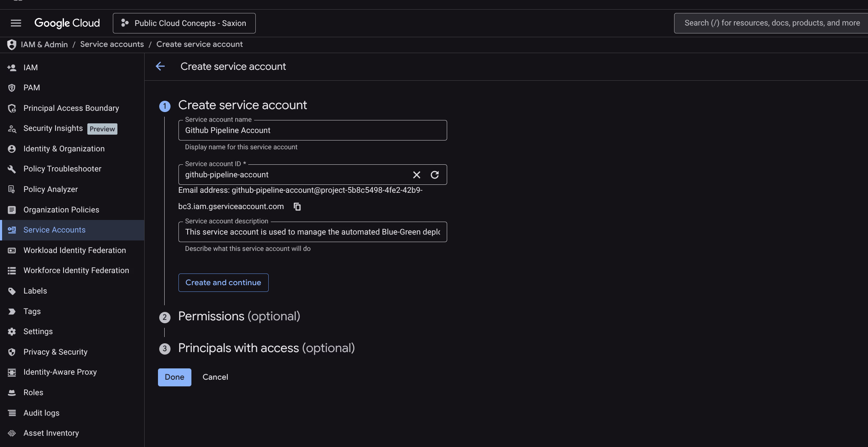Open Settings from the sidebar gear icon

[12, 331]
